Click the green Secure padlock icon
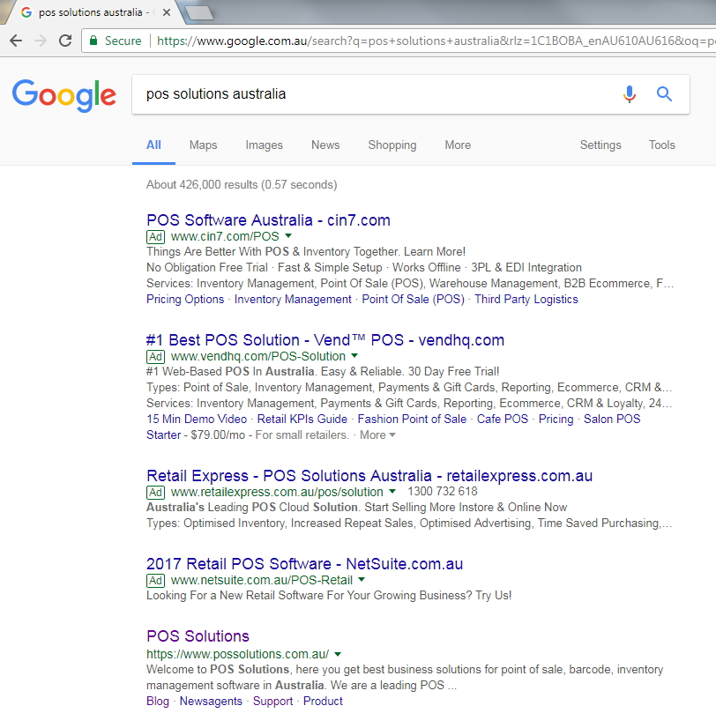The height and width of the screenshot is (728, 716). 93,41
